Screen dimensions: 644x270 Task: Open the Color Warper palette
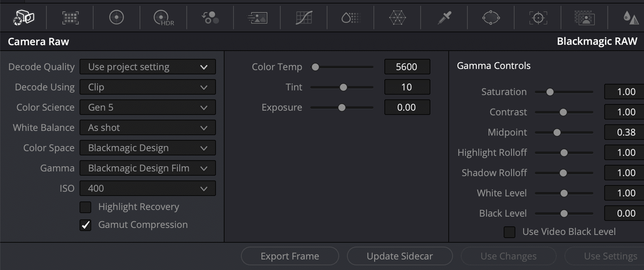pyautogui.click(x=397, y=18)
